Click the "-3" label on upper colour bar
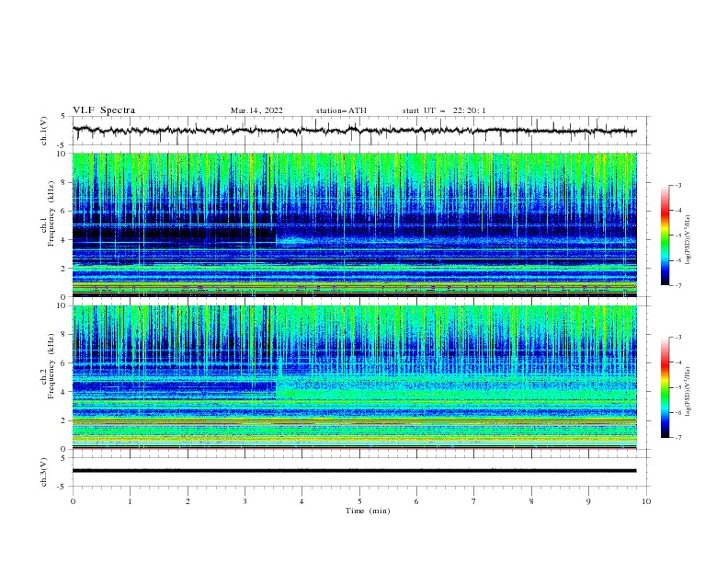728x563 pixels. (678, 185)
